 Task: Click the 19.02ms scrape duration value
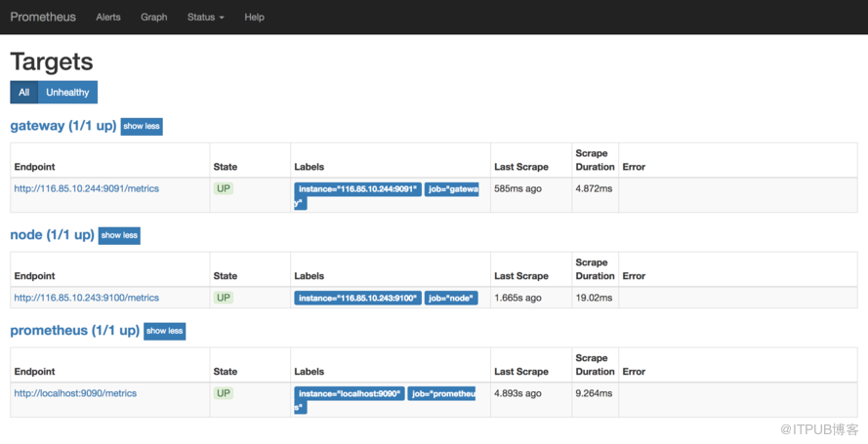(594, 298)
